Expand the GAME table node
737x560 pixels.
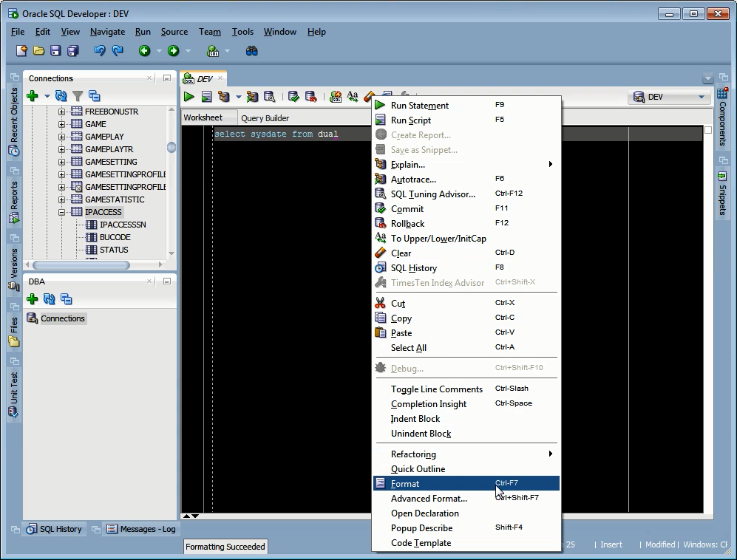tap(61, 125)
